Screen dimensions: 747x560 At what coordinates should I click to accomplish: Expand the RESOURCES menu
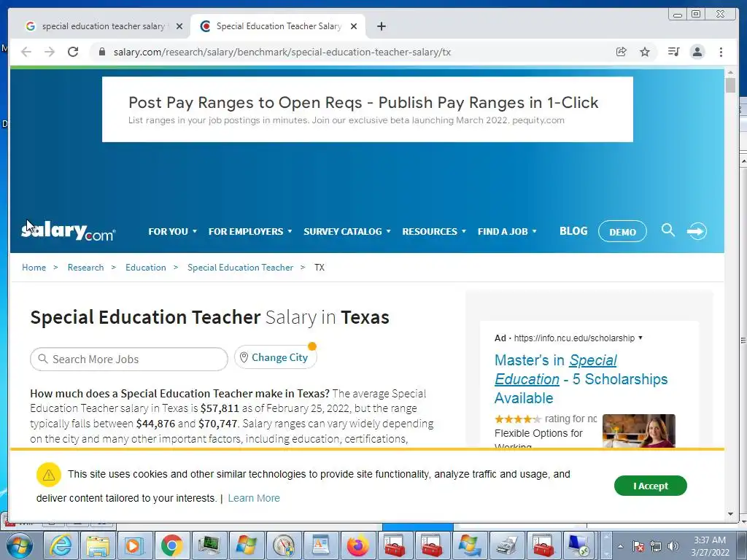coord(433,231)
